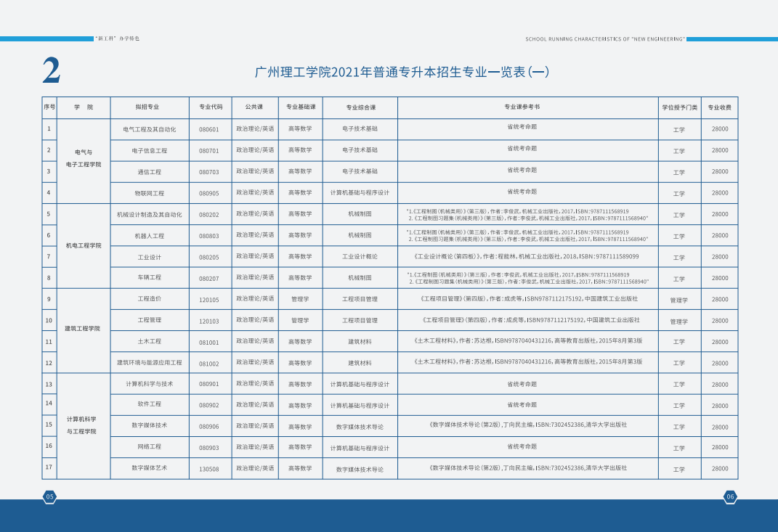Select the 学院 column header
The image size is (778, 532).
[84, 107]
